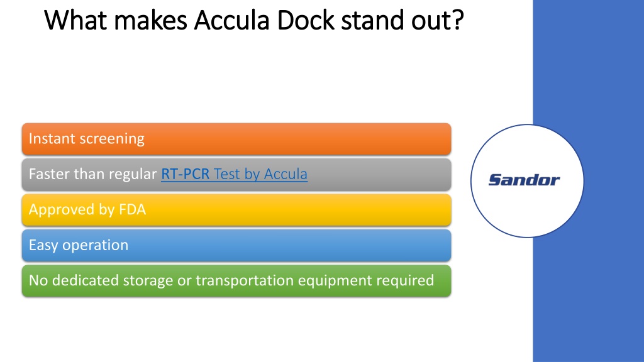
Task: Click the "Faster than regular" text in gray bar
Action: point(93,174)
